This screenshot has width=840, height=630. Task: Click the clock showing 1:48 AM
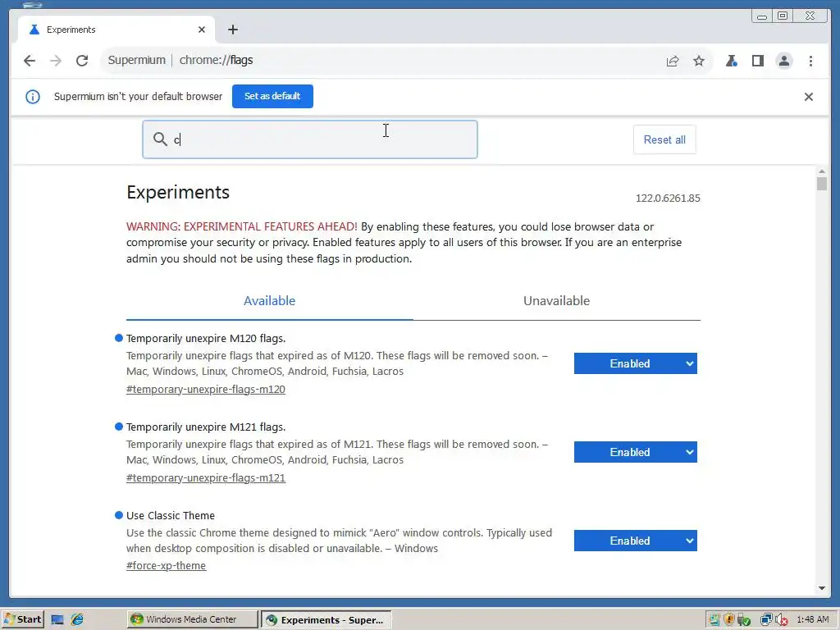(813, 620)
